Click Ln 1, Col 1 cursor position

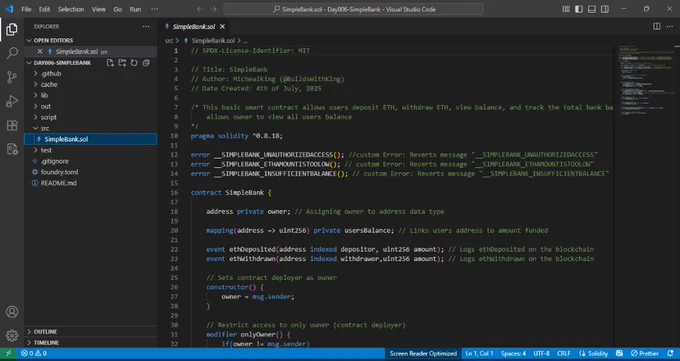(x=479, y=354)
